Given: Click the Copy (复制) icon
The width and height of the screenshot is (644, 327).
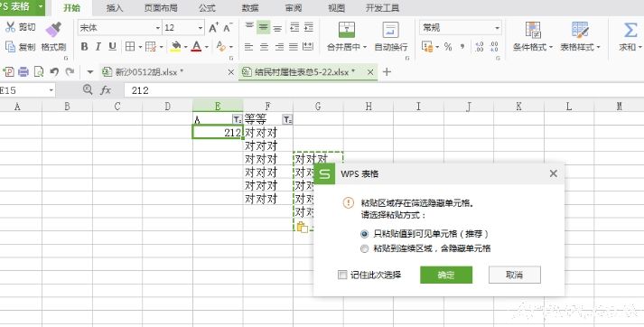Looking at the screenshot, I should pyautogui.click(x=10, y=46).
